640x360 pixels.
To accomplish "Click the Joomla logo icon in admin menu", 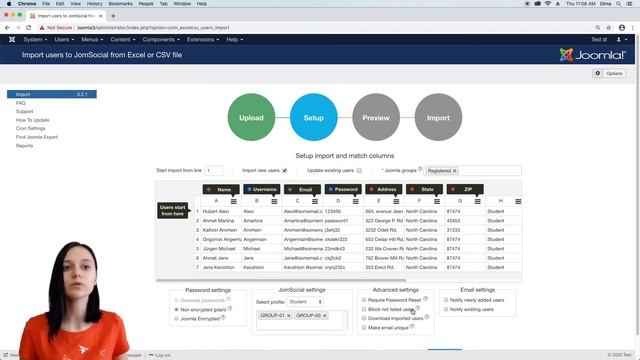I will tap(12, 40).
